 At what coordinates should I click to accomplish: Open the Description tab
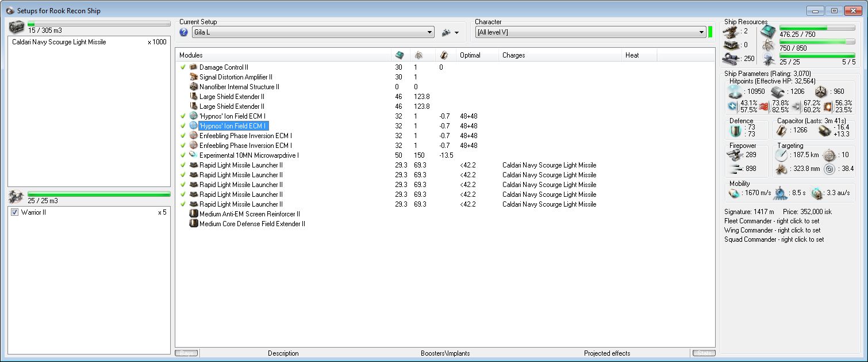click(283, 353)
